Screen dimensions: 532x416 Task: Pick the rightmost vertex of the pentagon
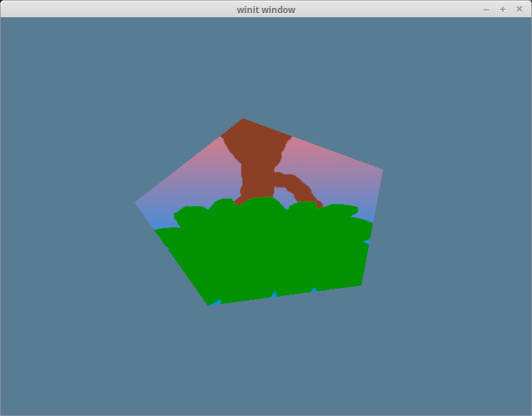point(381,170)
